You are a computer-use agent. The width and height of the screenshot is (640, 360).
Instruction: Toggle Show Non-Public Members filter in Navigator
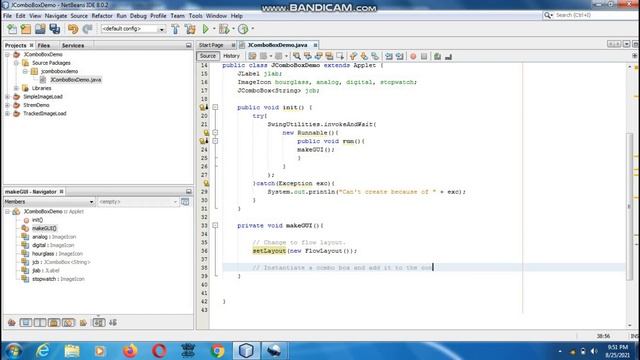coord(54,322)
